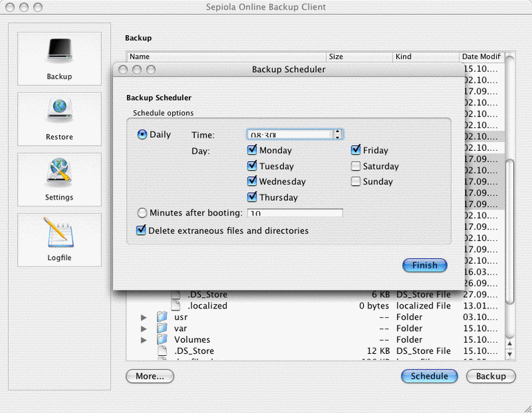Uncheck the Tuesday checkbox
This screenshot has width=532, height=413.
(252, 165)
